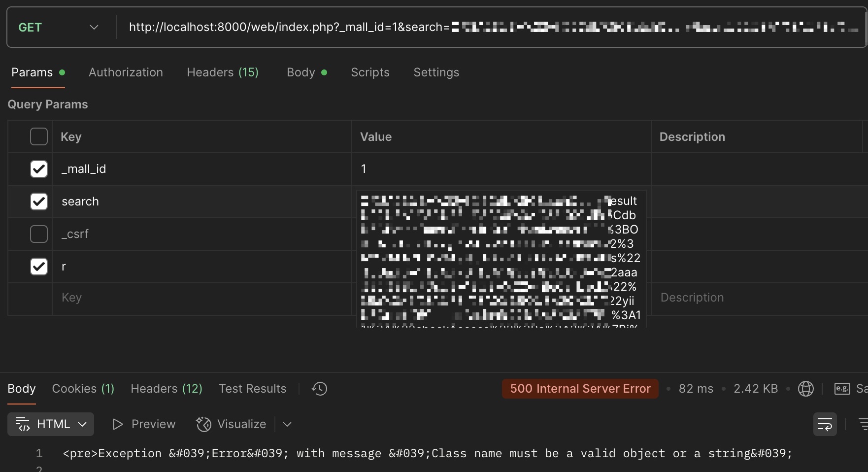Uncheck the _mall_id parameter checkbox

[39, 169]
